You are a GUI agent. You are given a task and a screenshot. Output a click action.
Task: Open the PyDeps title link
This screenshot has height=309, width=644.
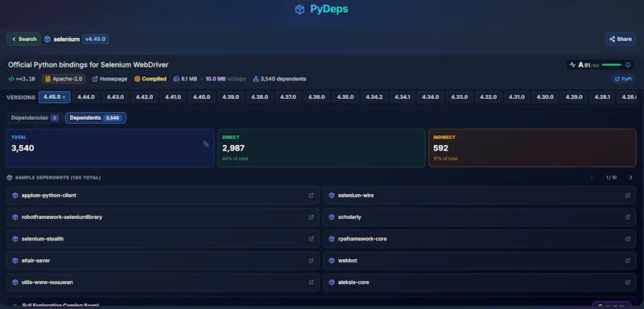point(329,9)
